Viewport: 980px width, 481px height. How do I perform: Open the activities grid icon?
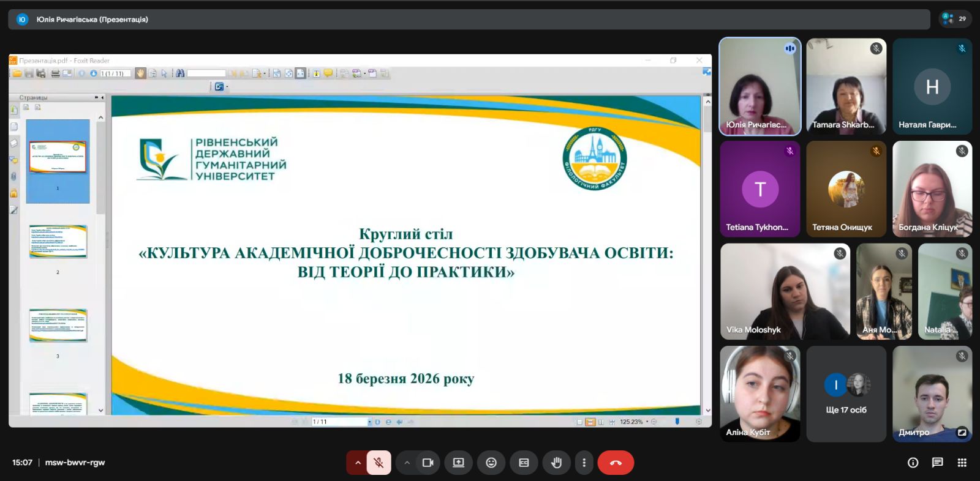[x=962, y=463]
